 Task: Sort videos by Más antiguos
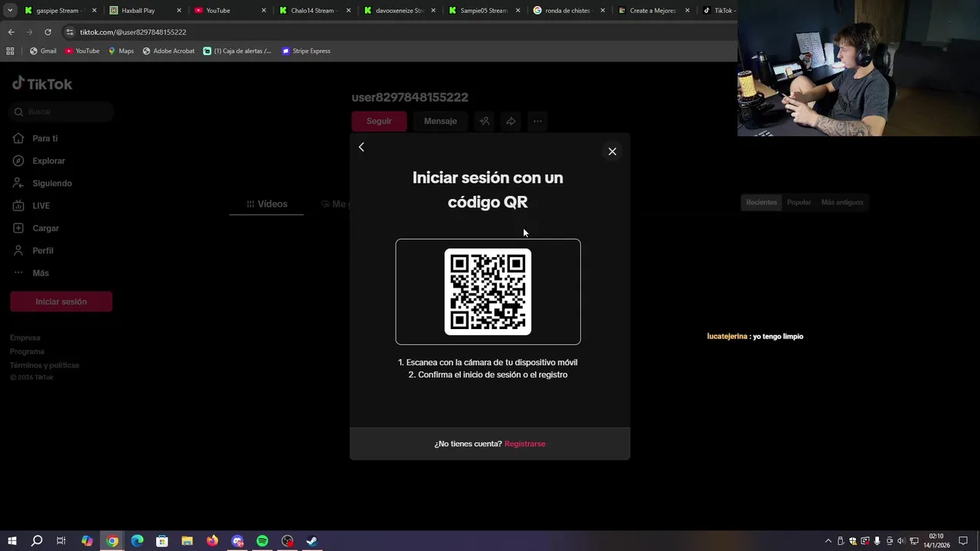tap(841, 202)
